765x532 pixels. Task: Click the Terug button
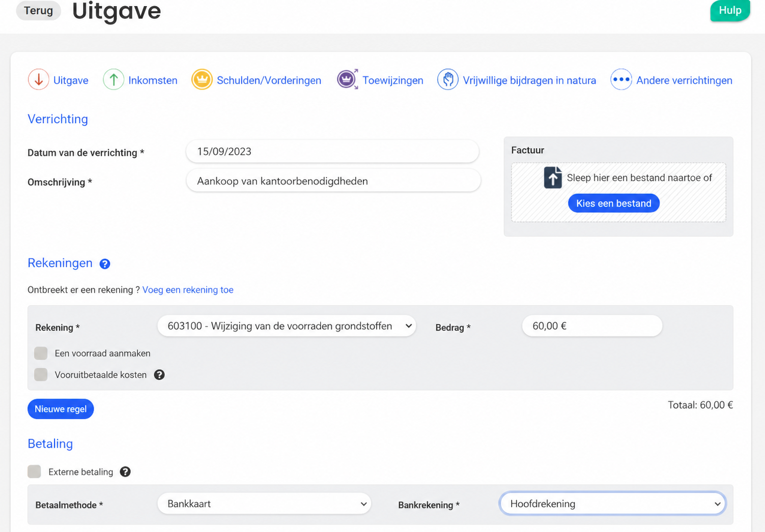[38, 11]
